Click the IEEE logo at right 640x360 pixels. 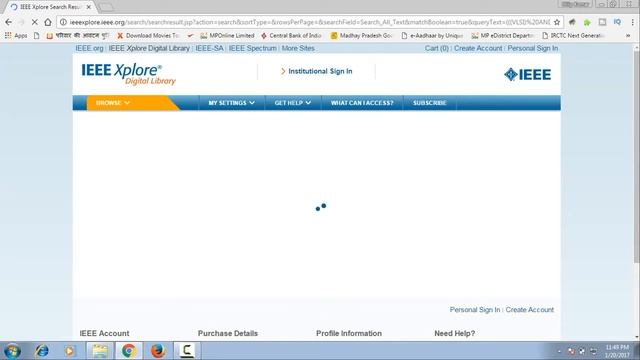coord(527,74)
